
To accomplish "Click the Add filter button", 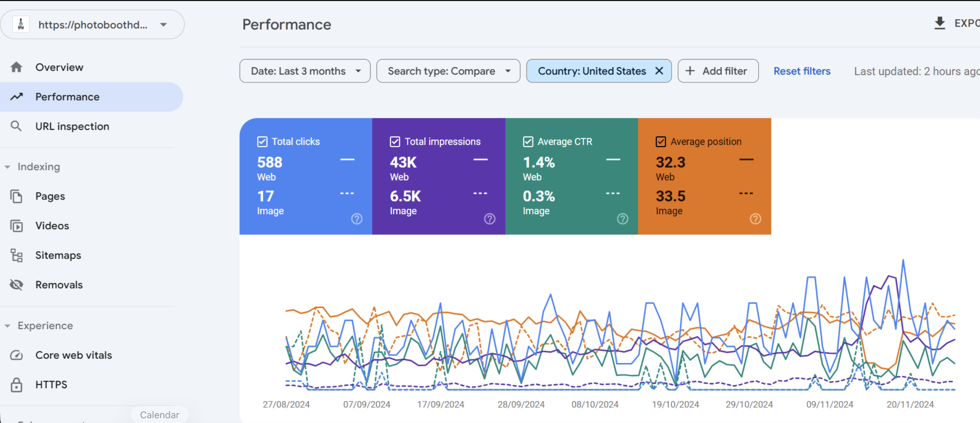I will point(718,71).
